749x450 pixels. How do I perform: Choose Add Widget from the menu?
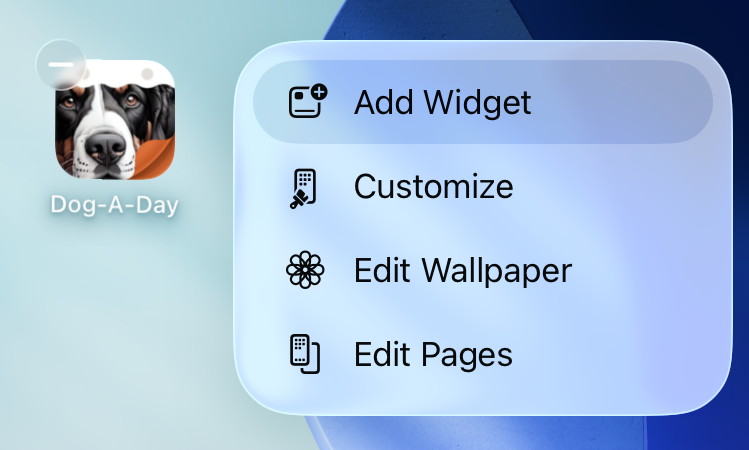442,102
